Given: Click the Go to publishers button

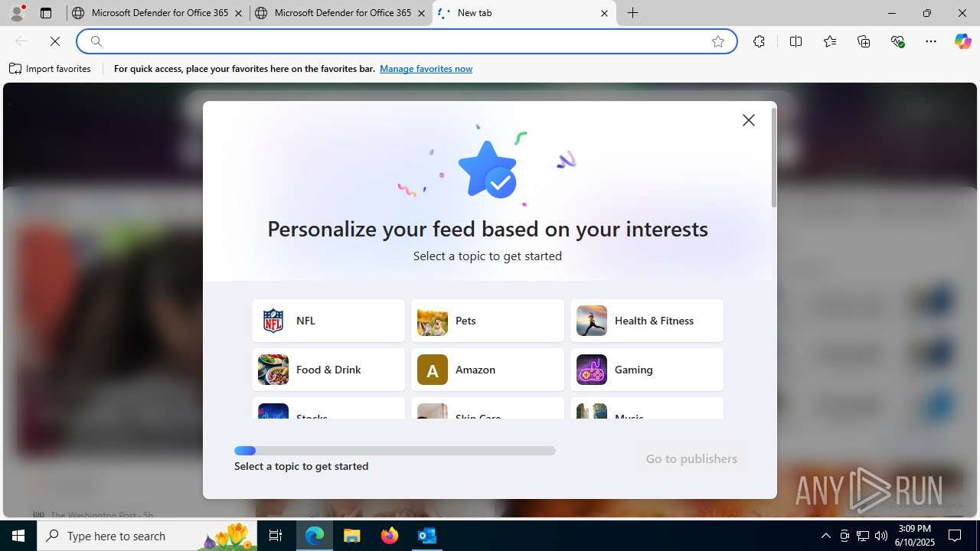Looking at the screenshot, I should click(691, 458).
